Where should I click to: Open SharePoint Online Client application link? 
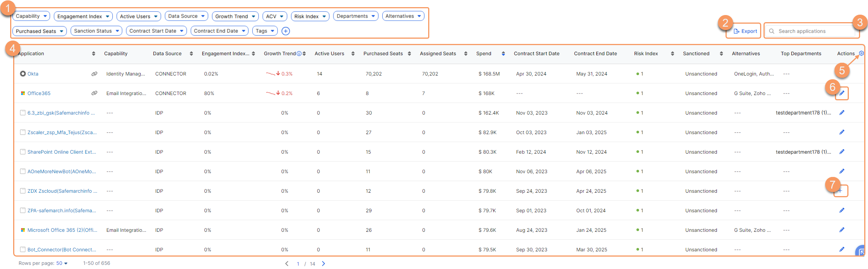coord(61,152)
